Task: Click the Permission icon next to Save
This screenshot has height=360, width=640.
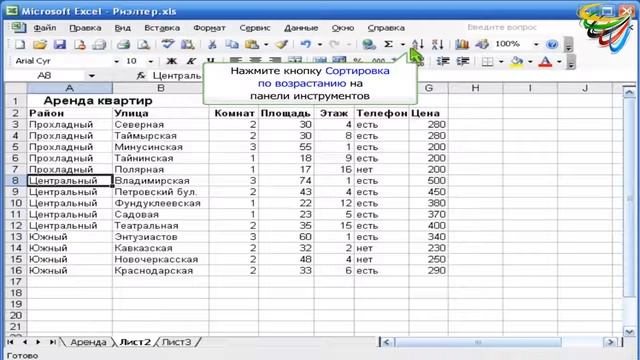Action: [x=80, y=44]
